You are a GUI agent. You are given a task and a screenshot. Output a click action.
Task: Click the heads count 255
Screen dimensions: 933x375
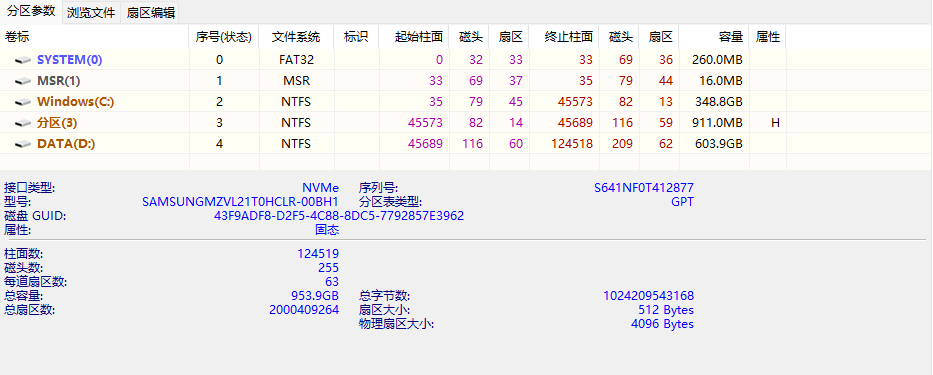[x=328, y=268]
